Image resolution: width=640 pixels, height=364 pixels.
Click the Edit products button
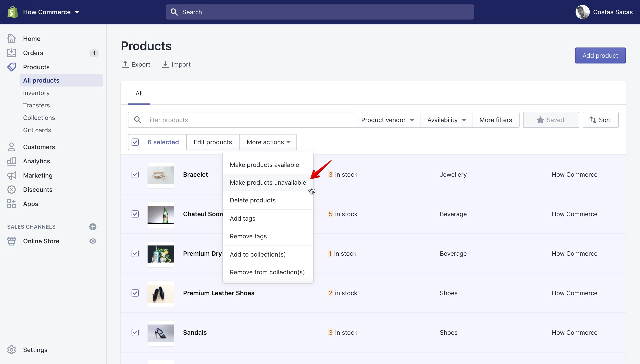(213, 142)
